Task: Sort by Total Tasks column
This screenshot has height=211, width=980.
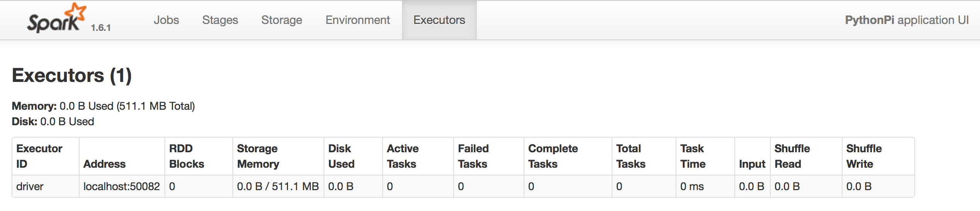Action: [631, 156]
